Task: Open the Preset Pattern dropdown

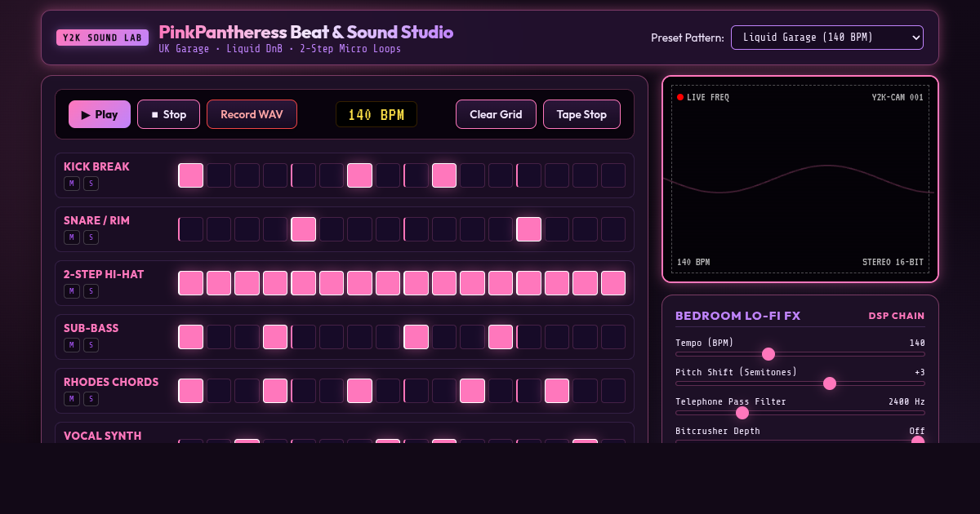Action: coord(827,38)
